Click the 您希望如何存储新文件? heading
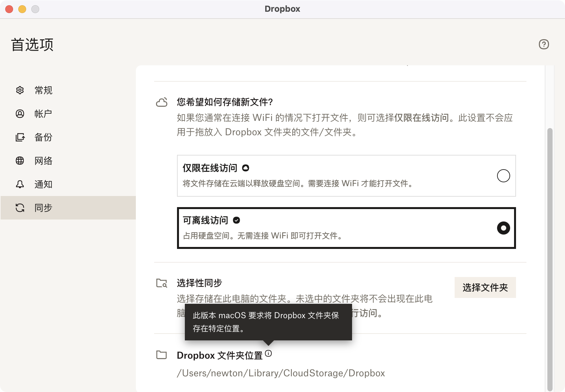Viewport: 565px width, 392px height. point(225,102)
